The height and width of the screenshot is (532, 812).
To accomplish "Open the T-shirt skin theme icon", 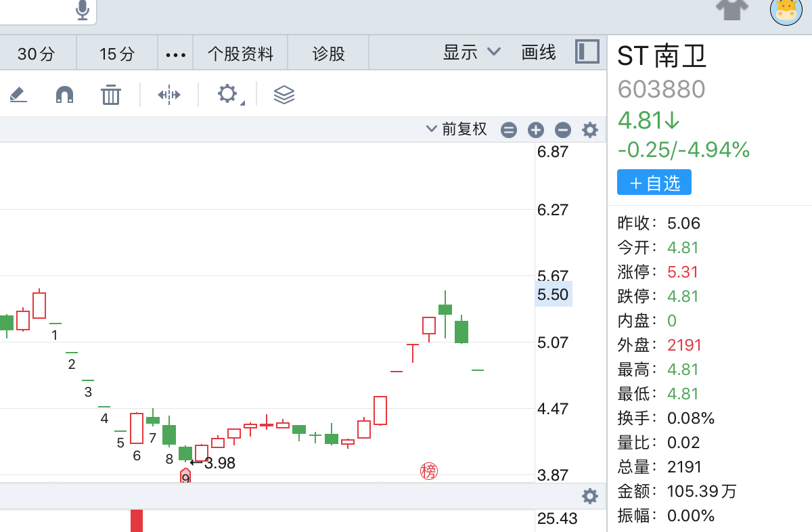I will pos(732,9).
